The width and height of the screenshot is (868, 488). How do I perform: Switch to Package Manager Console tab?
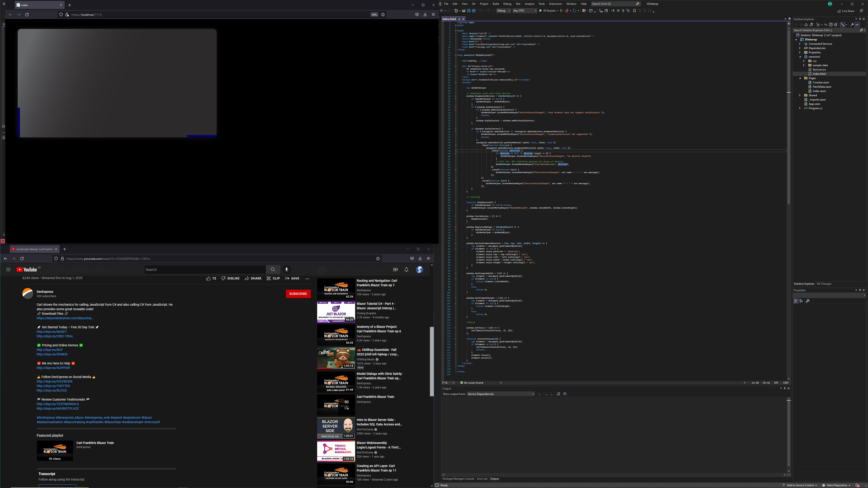pos(458,479)
